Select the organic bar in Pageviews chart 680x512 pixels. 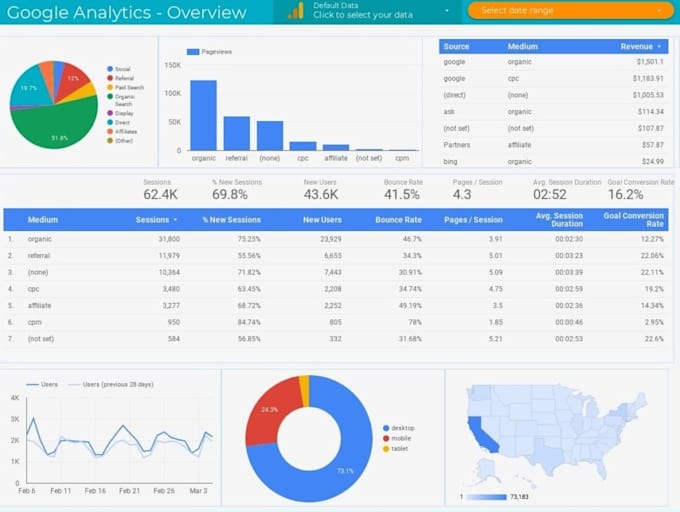click(x=203, y=115)
